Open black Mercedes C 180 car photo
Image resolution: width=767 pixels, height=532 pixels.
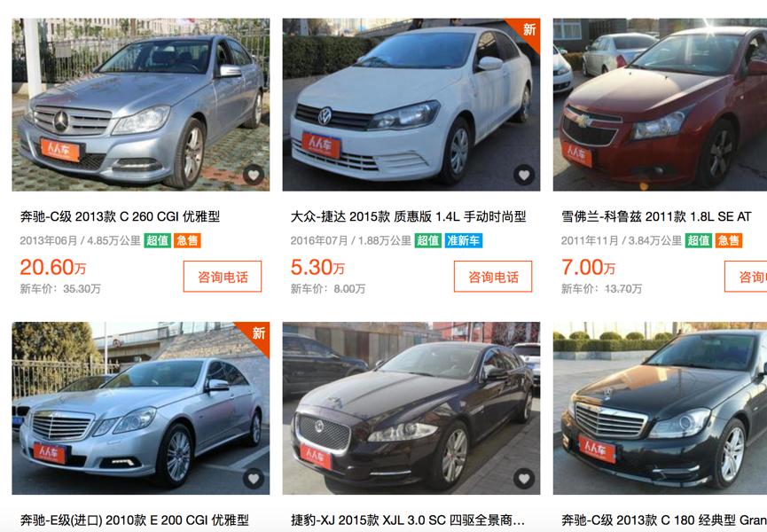pos(660,408)
